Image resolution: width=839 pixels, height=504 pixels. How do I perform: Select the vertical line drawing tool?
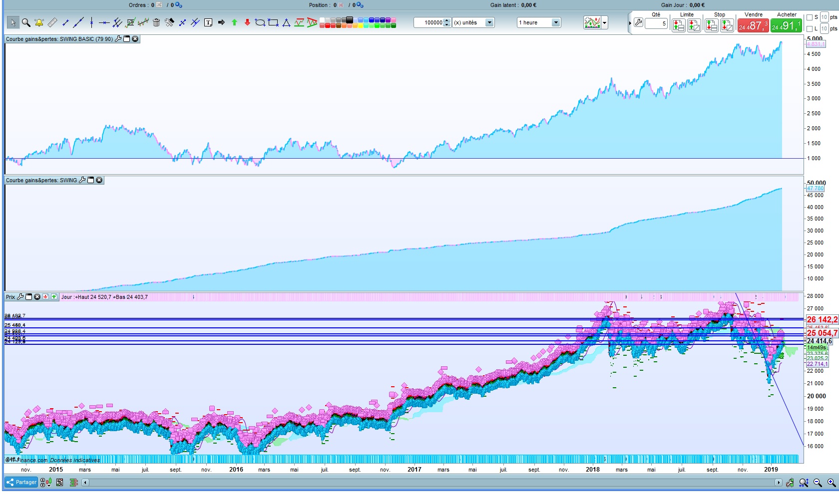(x=91, y=22)
